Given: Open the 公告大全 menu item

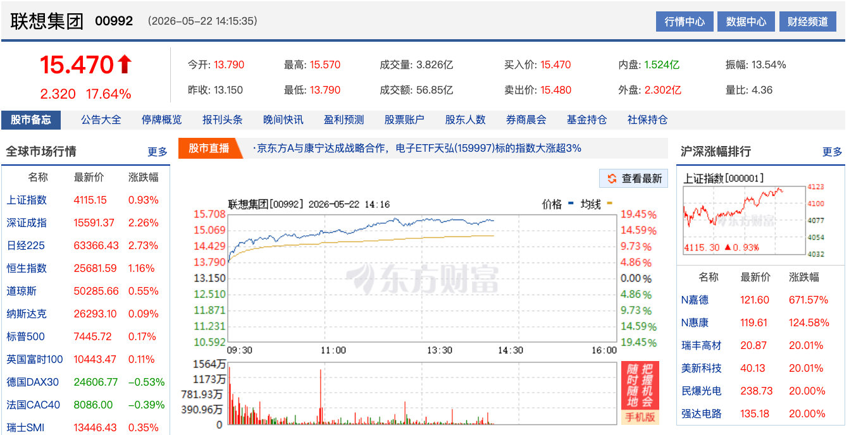Looking at the screenshot, I should 101,119.
